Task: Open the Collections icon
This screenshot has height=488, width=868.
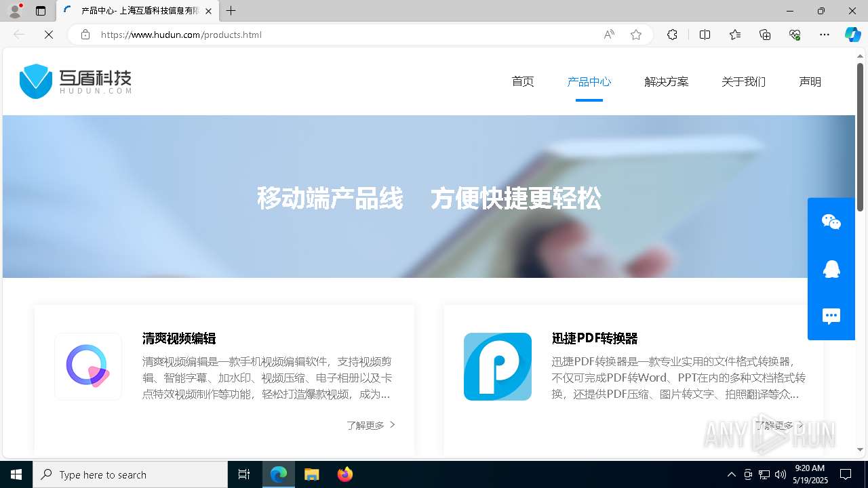Action: tap(765, 35)
